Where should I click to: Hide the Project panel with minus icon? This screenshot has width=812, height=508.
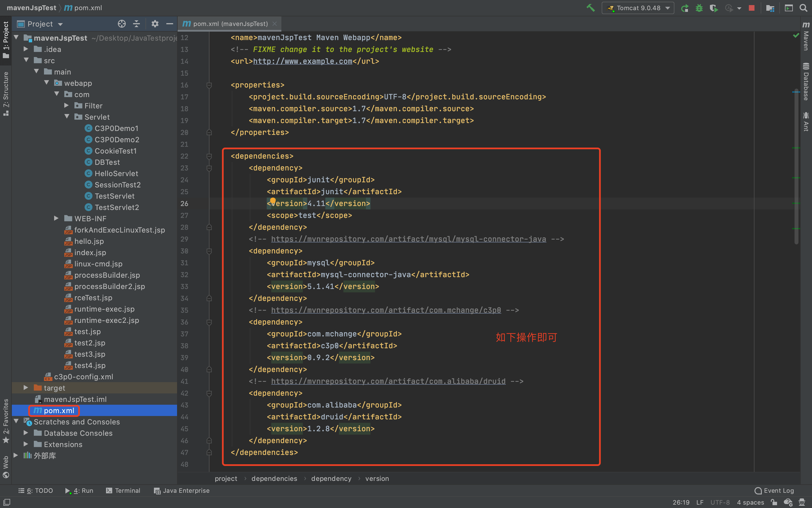[169, 24]
